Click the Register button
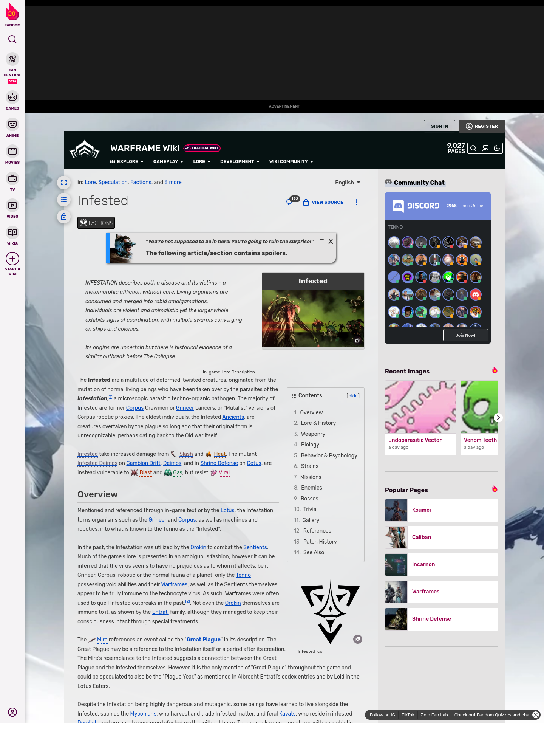Image resolution: width=544 pixels, height=756 pixels. coord(482,126)
